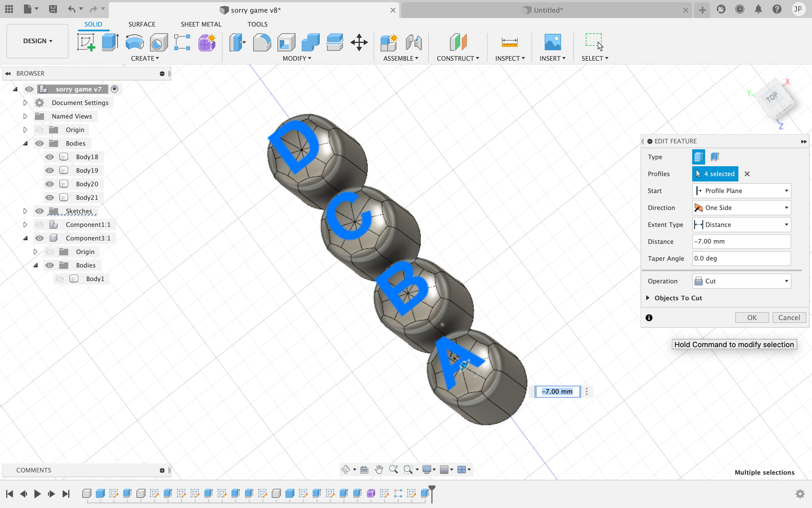Activate sorry game v7 radio button
Screen dimensions: 812x508
pos(114,89)
